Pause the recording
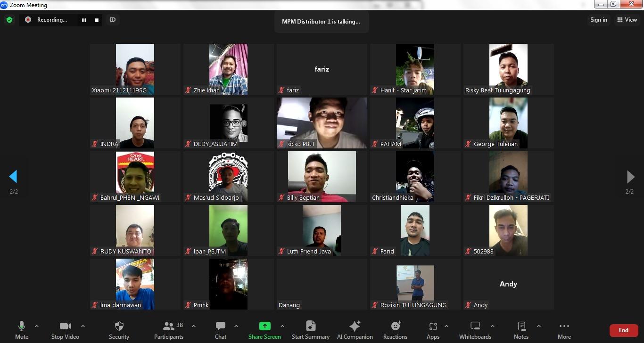644x343 pixels. (84, 20)
